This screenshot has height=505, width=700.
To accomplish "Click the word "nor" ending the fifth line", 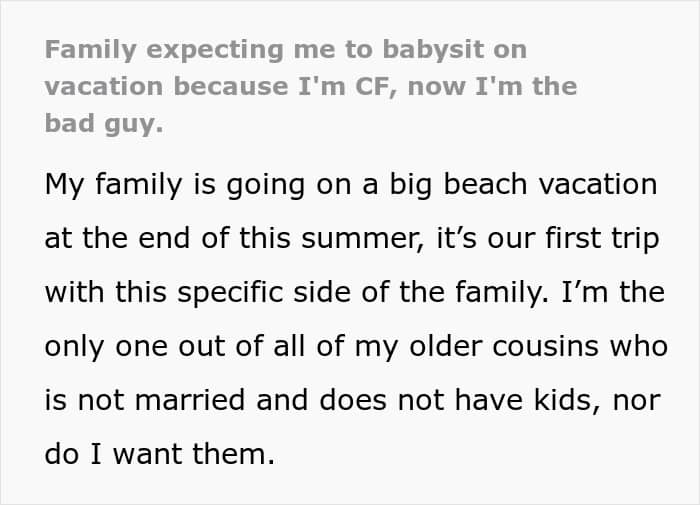I will [x=637, y=400].
